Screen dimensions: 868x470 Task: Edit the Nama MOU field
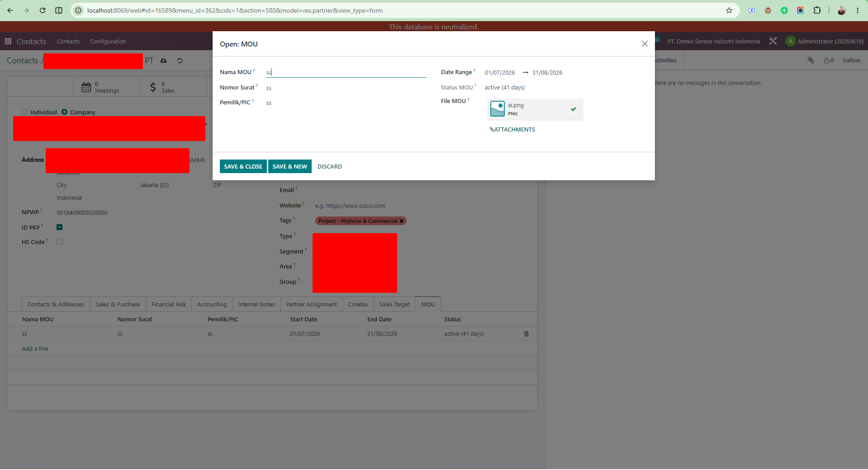346,72
